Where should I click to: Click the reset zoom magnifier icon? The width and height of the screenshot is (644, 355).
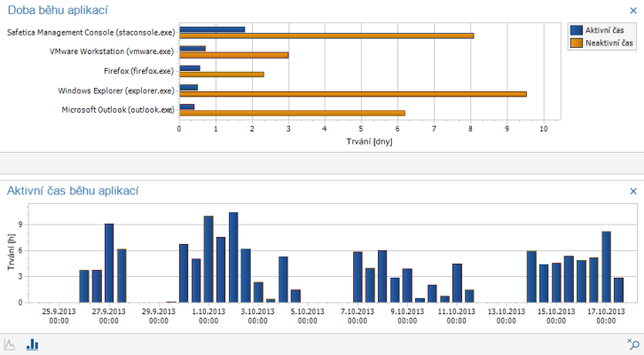(x=632, y=344)
